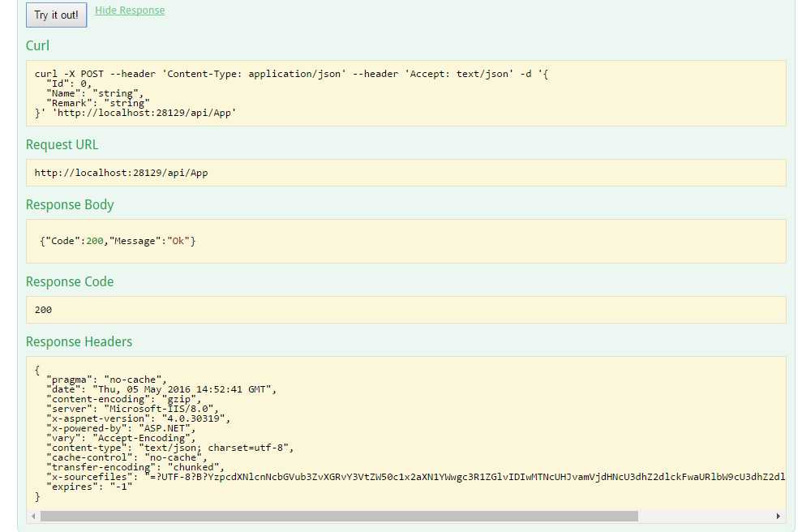Click the left arrow of the horizontal scrollbar
This screenshot has height=532, width=802.
33,516
